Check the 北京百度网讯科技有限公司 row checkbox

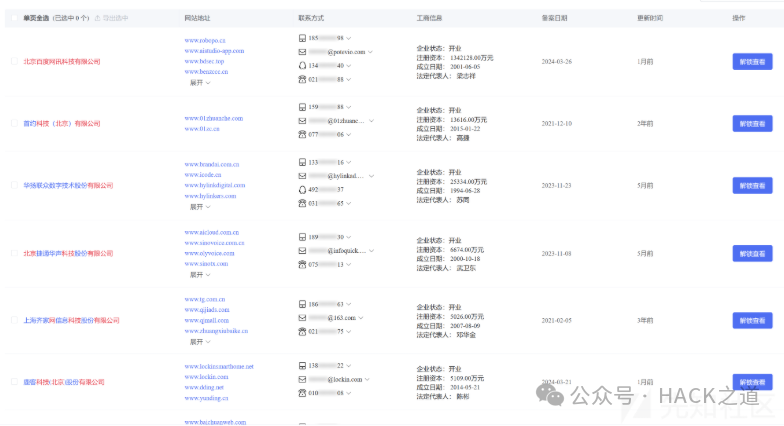14,62
